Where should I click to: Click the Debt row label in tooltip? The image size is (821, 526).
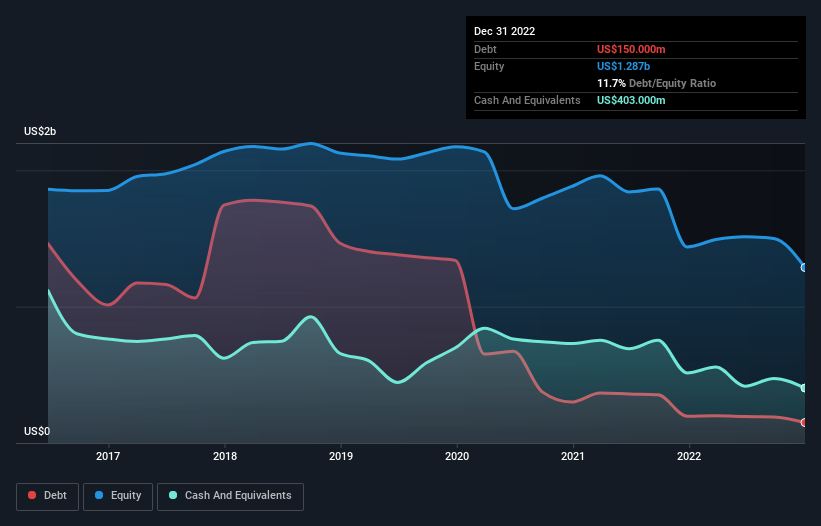(x=485, y=49)
